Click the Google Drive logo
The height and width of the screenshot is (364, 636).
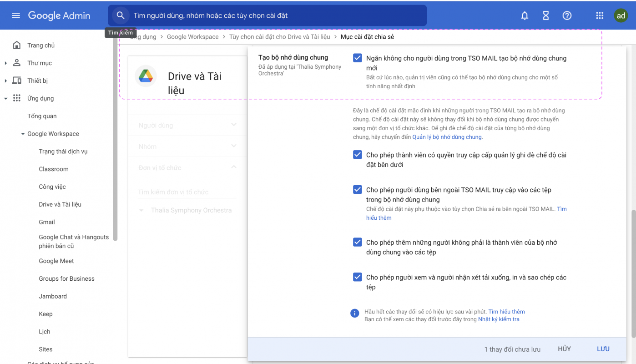click(x=146, y=76)
